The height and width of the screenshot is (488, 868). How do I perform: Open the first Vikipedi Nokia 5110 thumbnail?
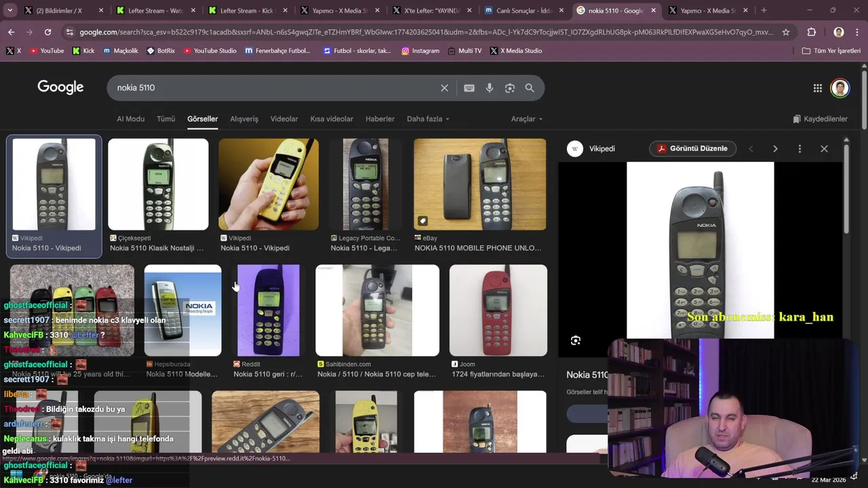(x=54, y=184)
